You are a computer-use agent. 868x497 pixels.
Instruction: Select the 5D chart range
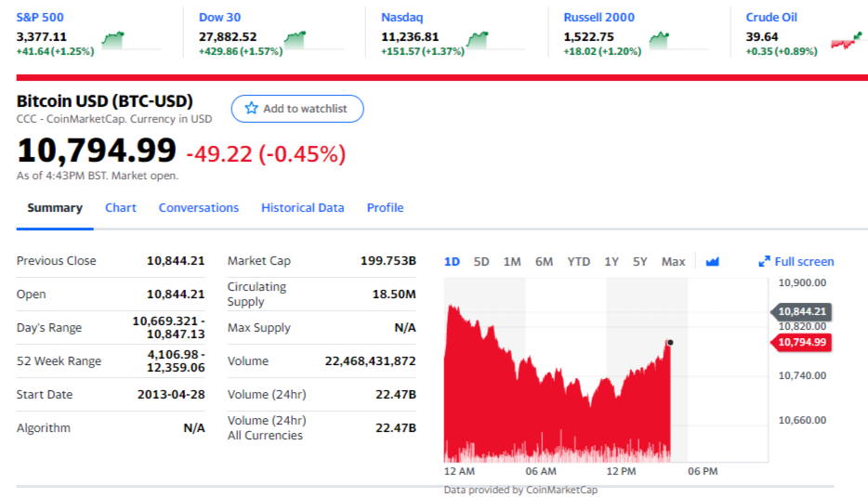click(481, 261)
